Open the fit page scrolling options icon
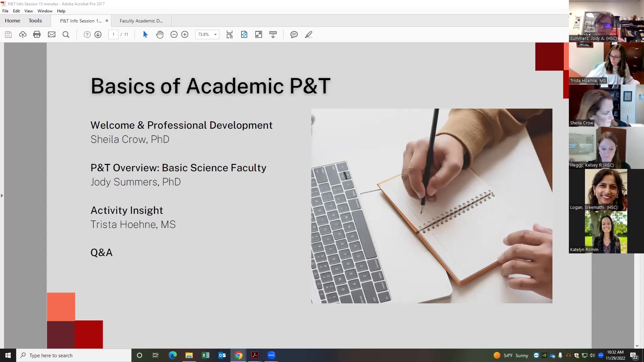The image size is (644, 362). (x=229, y=35)
